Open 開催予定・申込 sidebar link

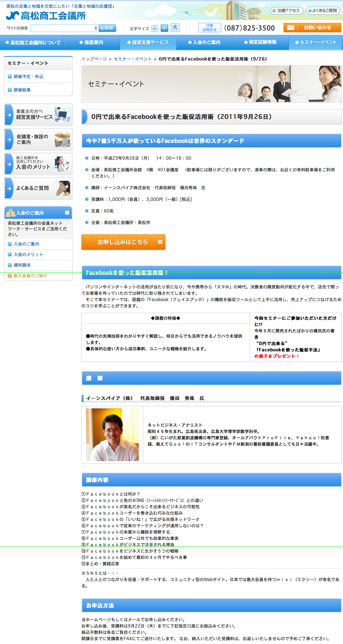tap(29, 77)
